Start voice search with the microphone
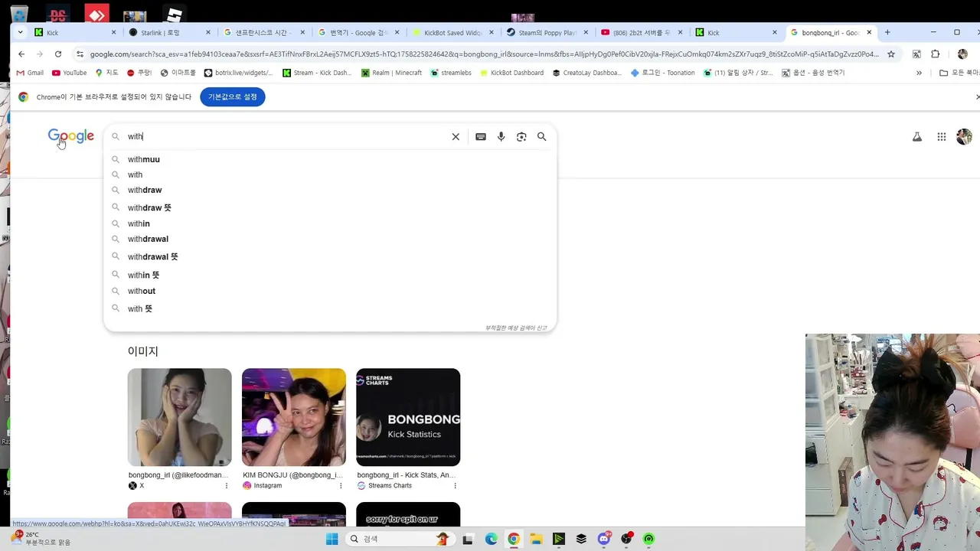This screenshot has height=551, width=980. click(x=501, y=137)
